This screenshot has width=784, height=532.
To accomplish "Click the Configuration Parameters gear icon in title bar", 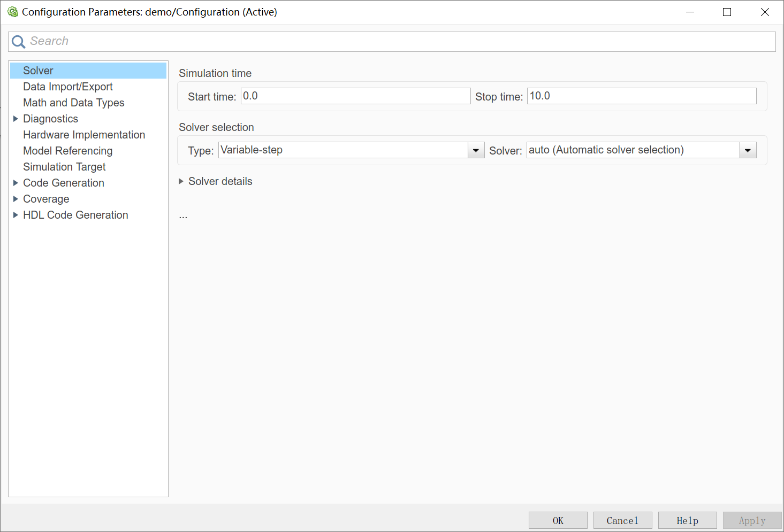I will (x=13, y=12).
